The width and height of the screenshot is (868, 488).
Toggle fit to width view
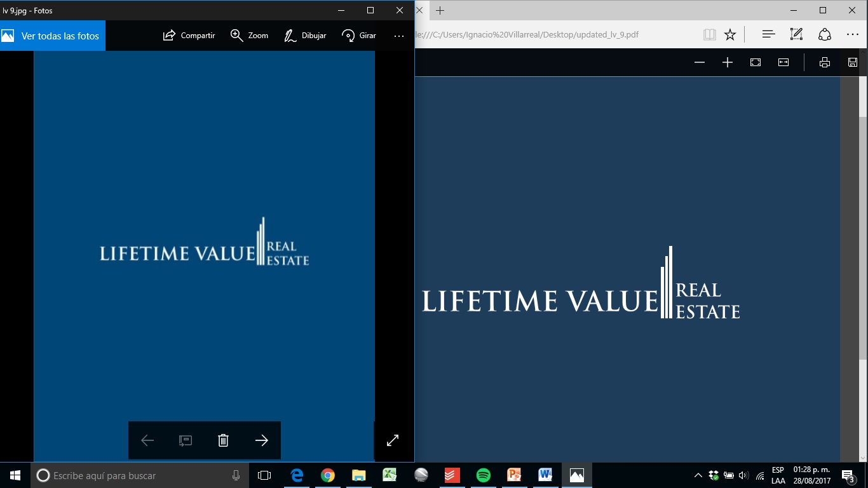click(x=783, y=62)
